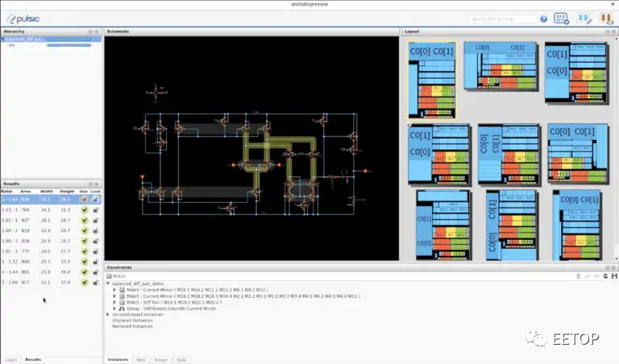Toggle lock on the area 829 result row
This screenshot has height=364, width=619.
click(96, 230)
